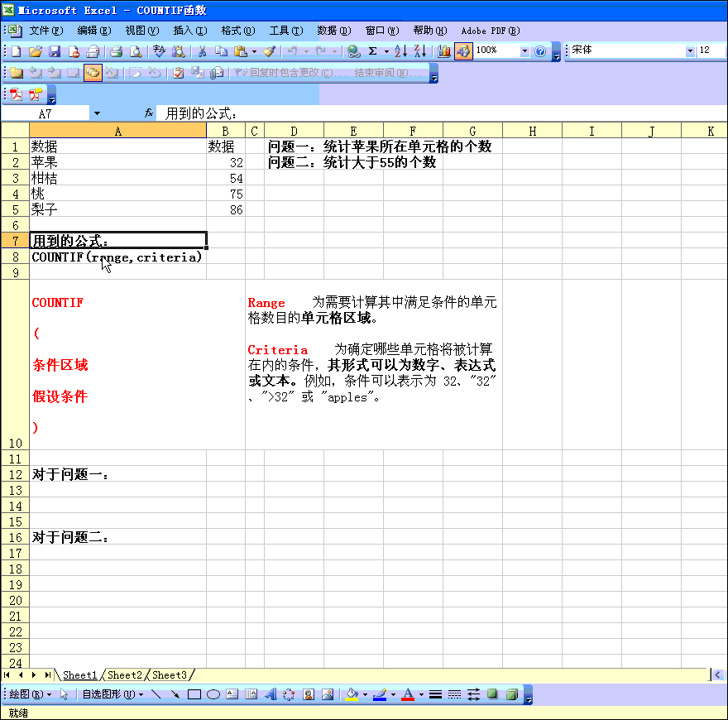The image size is (728, 720).
Task: Click the Sort Ascending icon
Action: point(400,51)
